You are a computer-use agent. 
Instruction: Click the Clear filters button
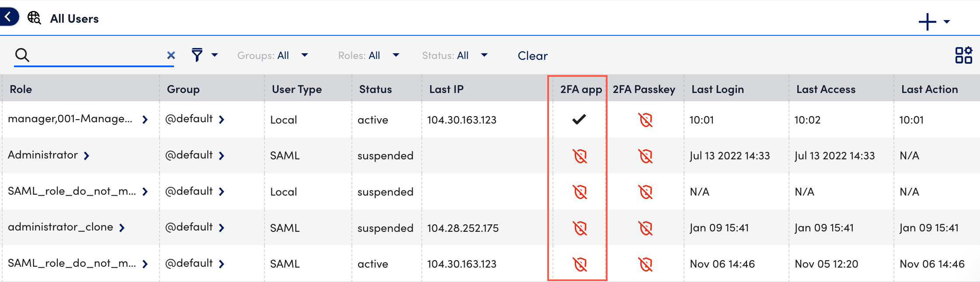[x=532, y=55]
